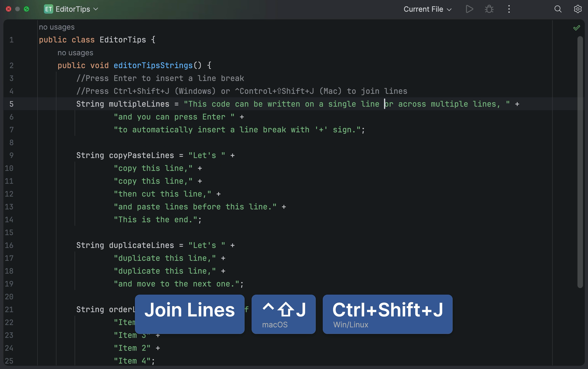Click the "Item 2" string on line 24
This screenshot has width=588, height=369.
[x=132, y=348]
